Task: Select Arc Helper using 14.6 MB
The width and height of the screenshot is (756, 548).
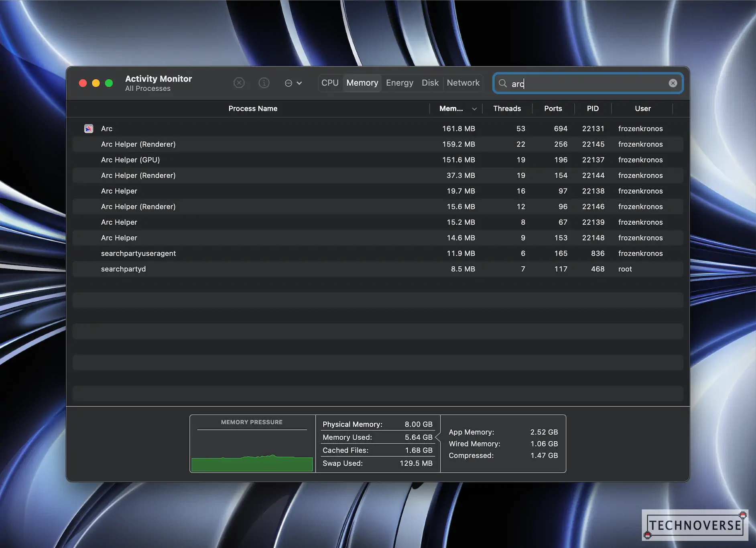Action: coord(378,238)
